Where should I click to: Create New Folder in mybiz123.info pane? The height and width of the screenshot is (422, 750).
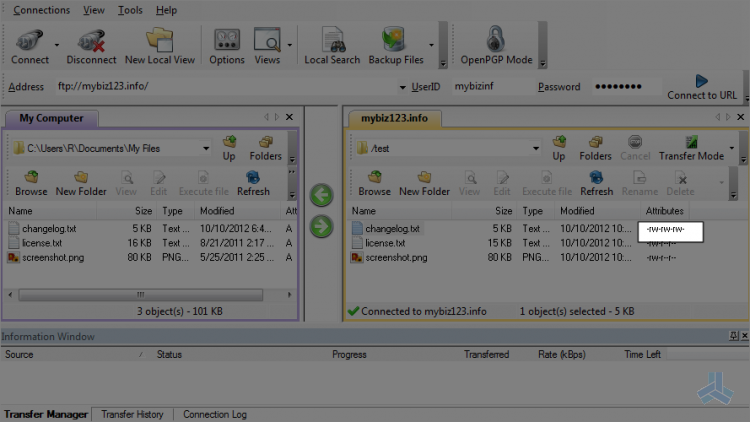point(424,184)
